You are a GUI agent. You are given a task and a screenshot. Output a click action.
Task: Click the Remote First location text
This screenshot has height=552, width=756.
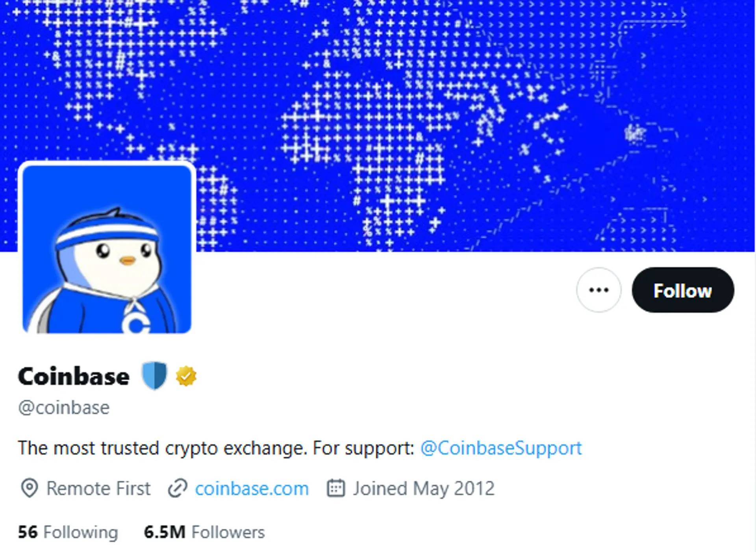pos(98,489)
